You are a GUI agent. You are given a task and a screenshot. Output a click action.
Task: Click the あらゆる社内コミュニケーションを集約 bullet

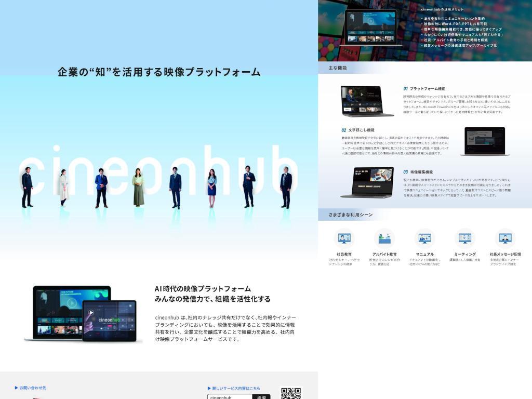453,19
